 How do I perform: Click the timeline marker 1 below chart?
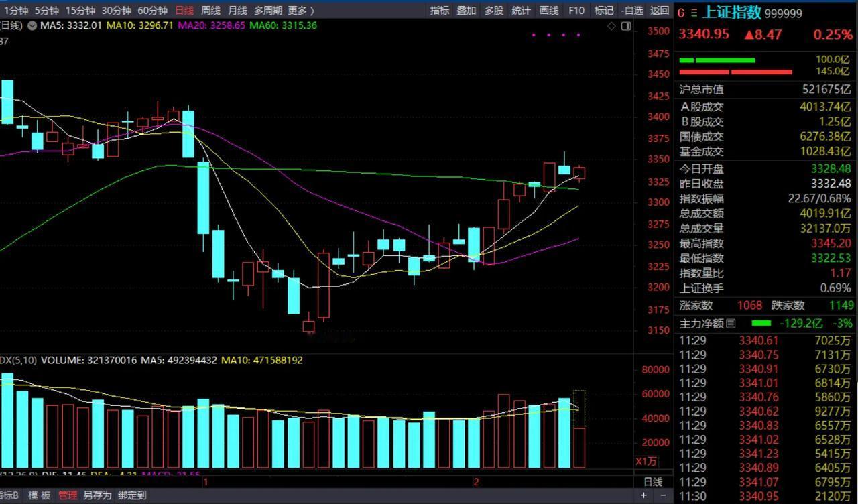[206, 482]
